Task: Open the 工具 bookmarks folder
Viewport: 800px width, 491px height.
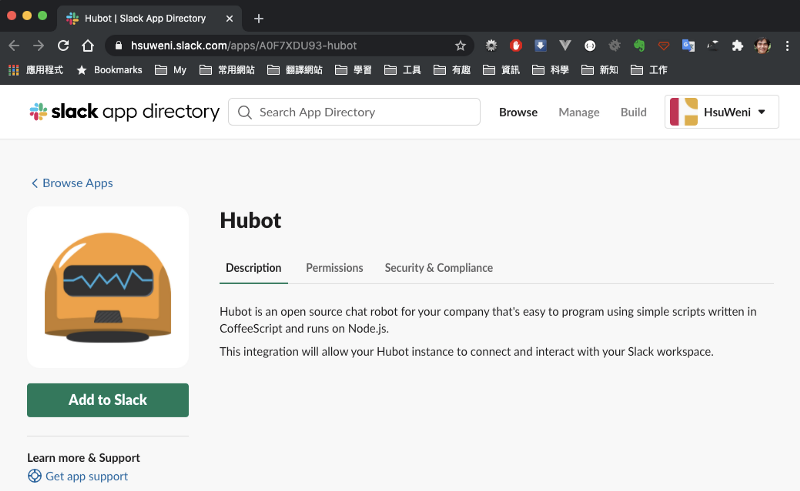Action: pos(403,70)
